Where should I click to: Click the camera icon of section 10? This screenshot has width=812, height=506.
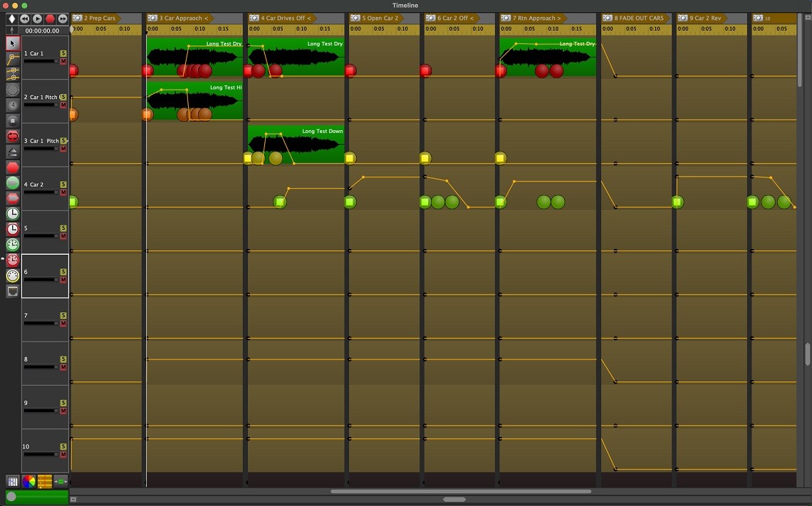[x=758, y=18]
